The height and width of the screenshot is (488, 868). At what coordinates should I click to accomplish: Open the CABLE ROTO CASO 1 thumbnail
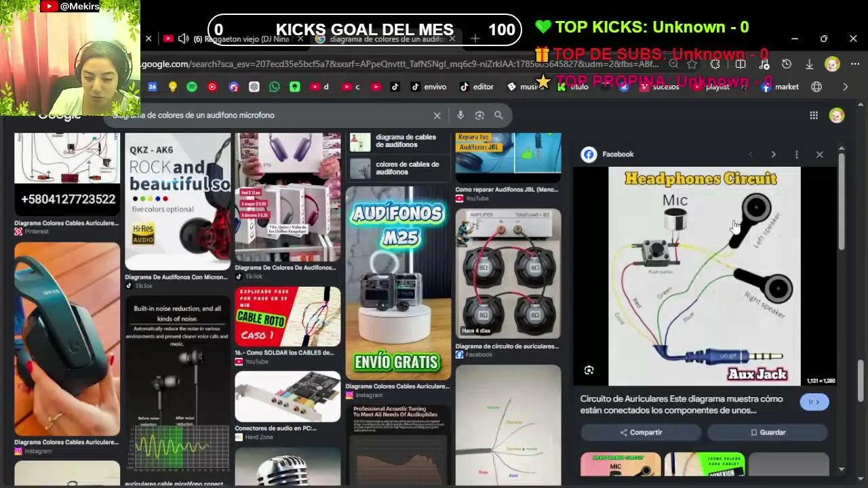[288, 317]
